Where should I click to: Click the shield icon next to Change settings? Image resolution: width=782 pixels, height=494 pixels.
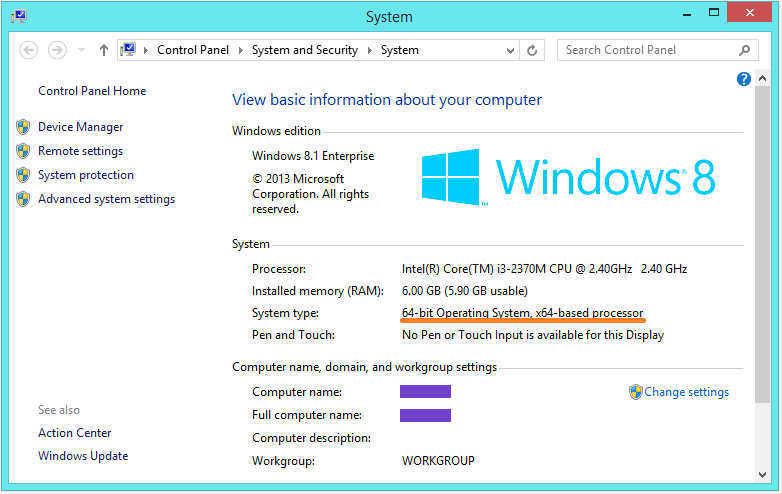point(635,392)
